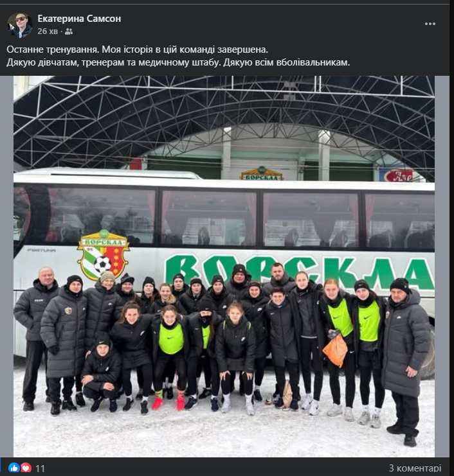Click the bus windows area in the photo
Image resolution: width=454 pixels, height=476 pixels.
click(224, 218)
